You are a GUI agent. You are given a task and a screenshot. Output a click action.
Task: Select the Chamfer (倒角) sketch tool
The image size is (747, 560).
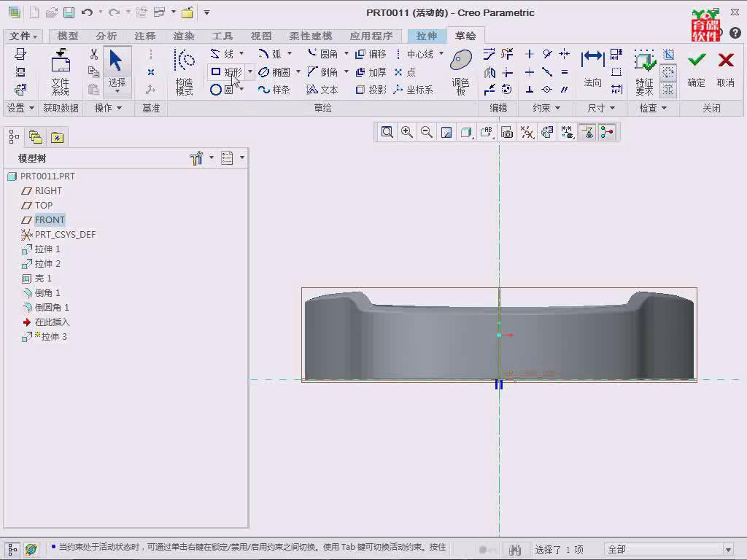[323, 72]
